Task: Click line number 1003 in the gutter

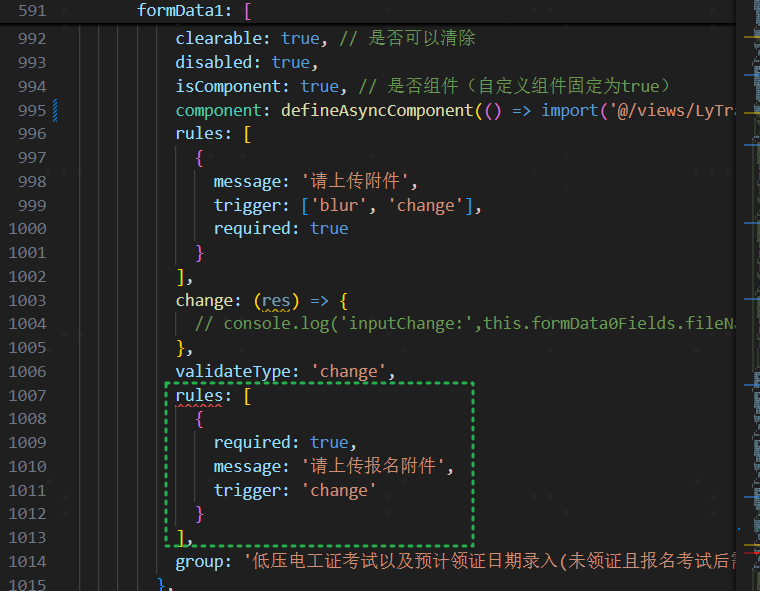Action: (27, 300)
